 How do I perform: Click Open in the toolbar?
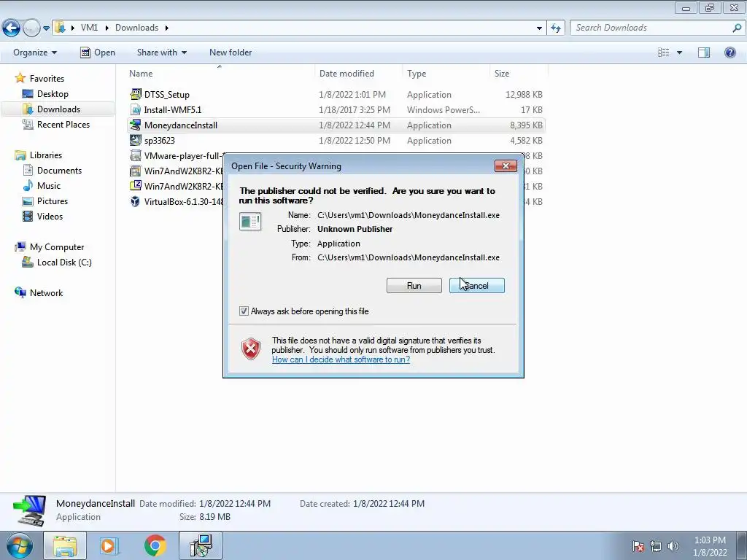[98, 52]
